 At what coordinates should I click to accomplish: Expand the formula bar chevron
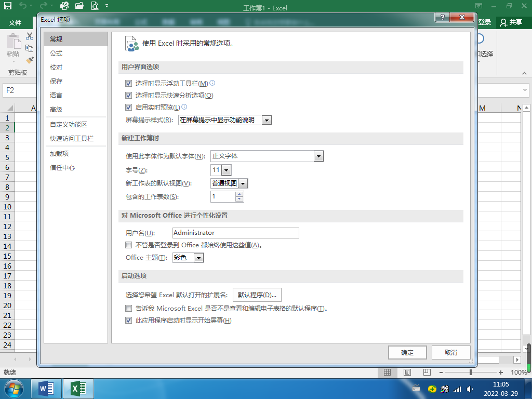pyautogui.click(x=525, y=90)
